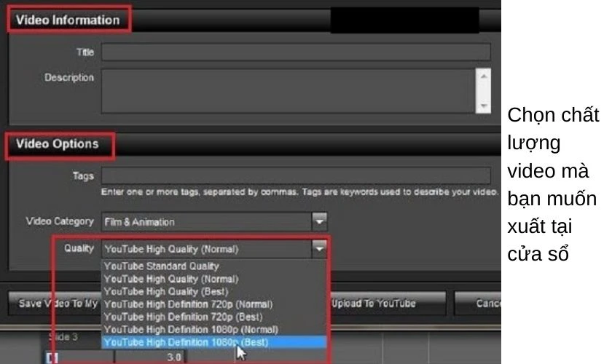Screen dimensions: 612x364
Task: Click the Slide 3 label in timeline
Action: pos(63,336)
